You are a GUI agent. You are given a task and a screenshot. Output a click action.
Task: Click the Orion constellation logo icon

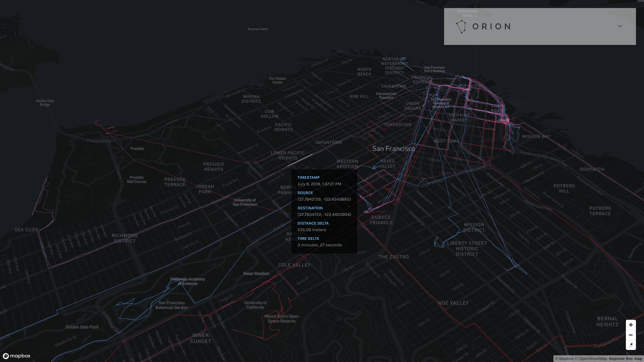(461, 27)
